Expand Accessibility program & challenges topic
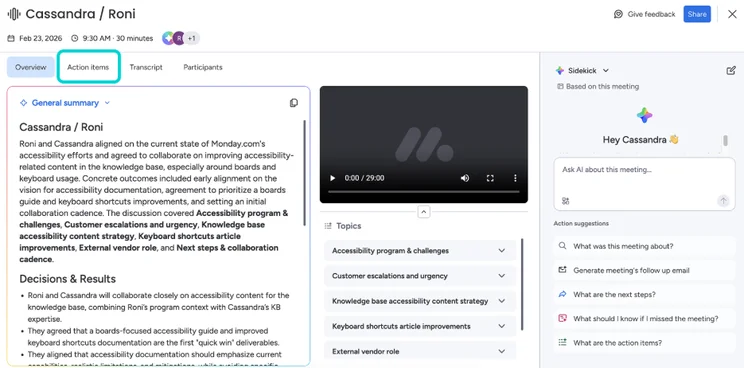Viewport: 744px width, 368px height. (420, 250)
